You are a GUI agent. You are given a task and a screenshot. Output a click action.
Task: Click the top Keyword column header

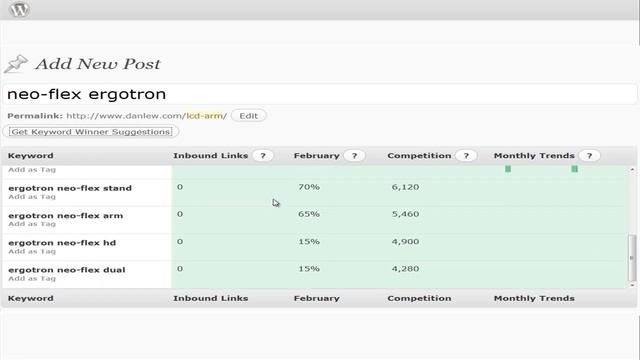[31, 156]
